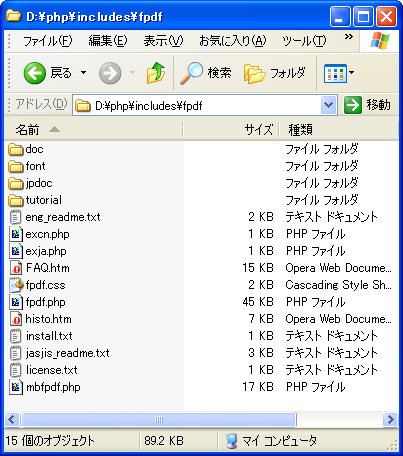This screenshot has height=456, width=403.
Task: Click the fpdf.php file icon
Action: coord(16,302)
